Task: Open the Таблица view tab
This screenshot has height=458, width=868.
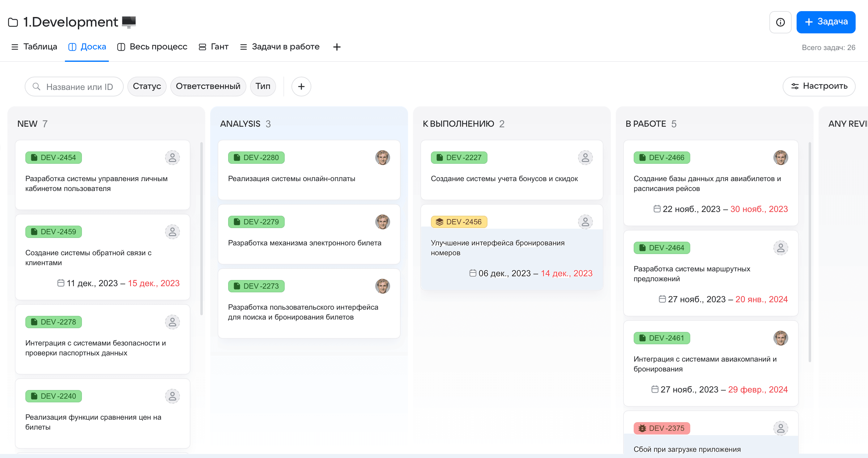Action: [x=34, y=47]
